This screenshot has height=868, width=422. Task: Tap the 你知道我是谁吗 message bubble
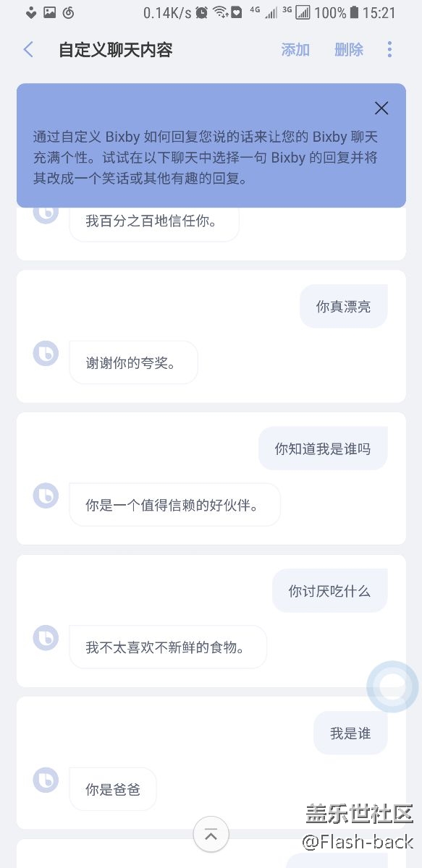click(323, 448)
